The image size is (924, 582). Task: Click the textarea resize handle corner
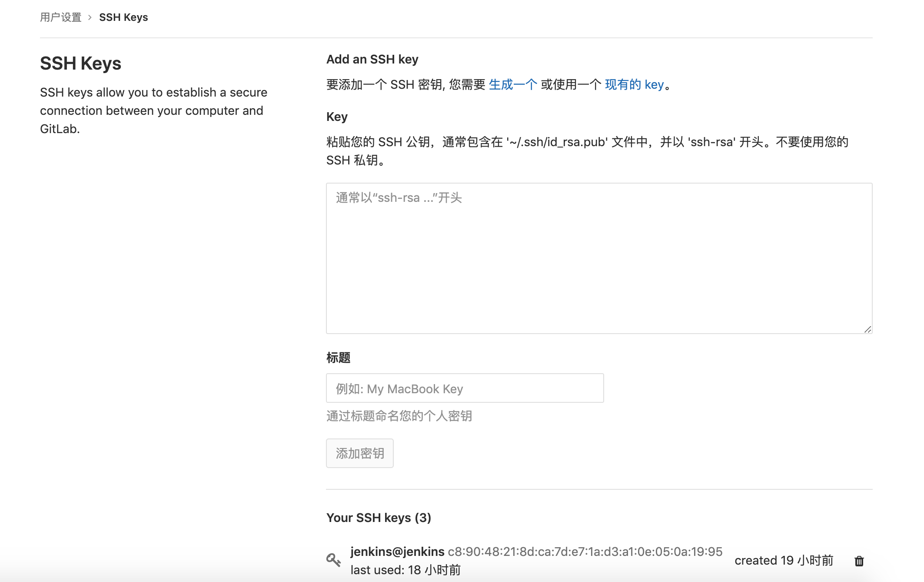pos(867,329)
